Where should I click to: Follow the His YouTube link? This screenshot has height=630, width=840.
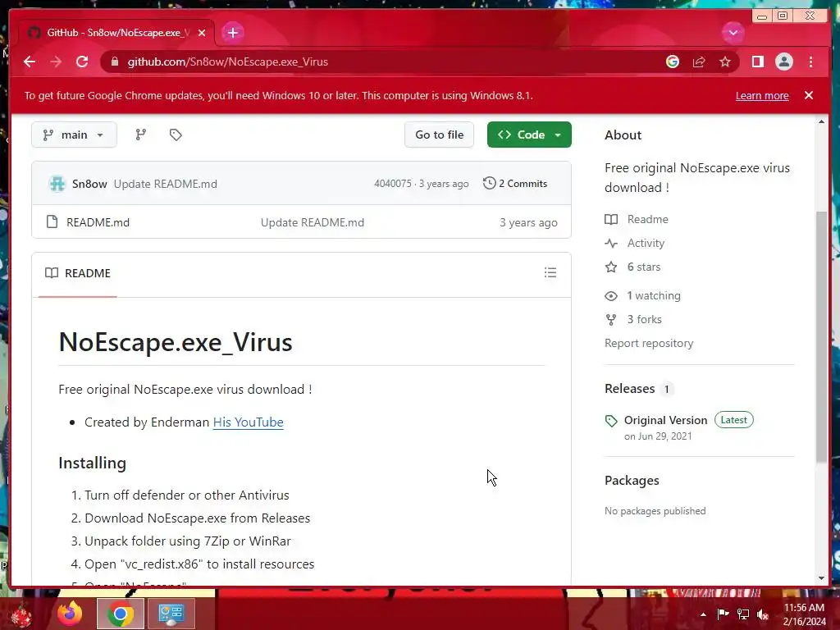pyautogui.click(x=248, y=422)
